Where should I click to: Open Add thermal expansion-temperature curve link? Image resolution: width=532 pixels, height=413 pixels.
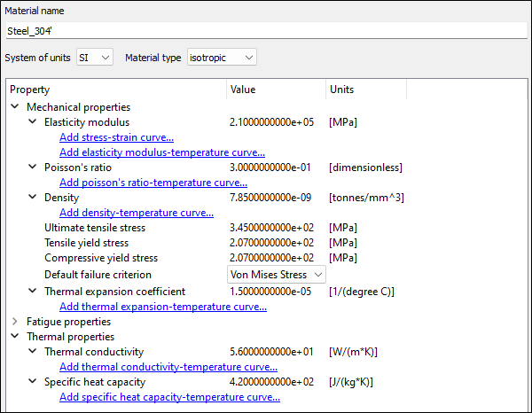(x=162, y=307)
